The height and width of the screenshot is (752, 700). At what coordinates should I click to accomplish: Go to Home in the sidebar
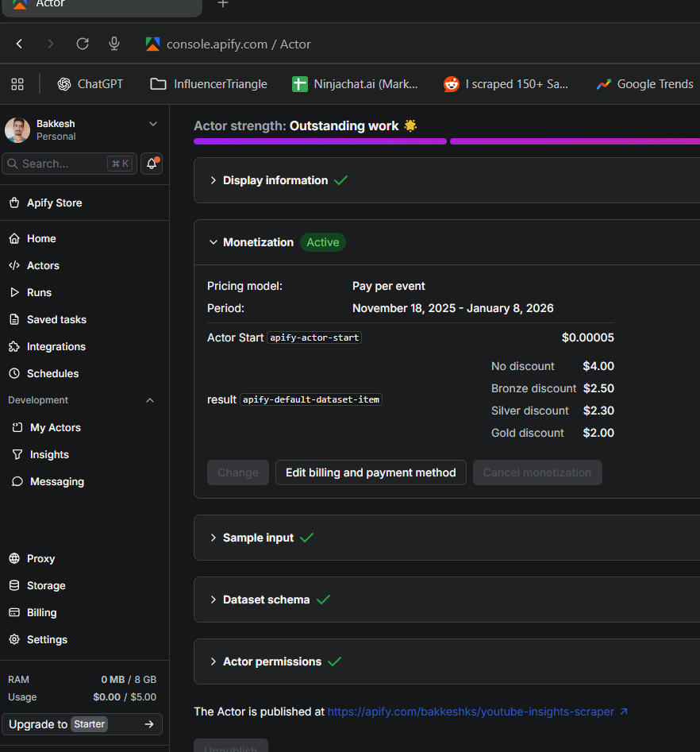[x=33, y=238]
